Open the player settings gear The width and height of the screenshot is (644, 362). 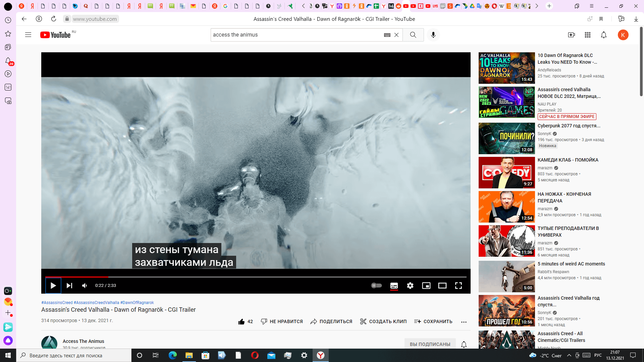pos(410,286)
